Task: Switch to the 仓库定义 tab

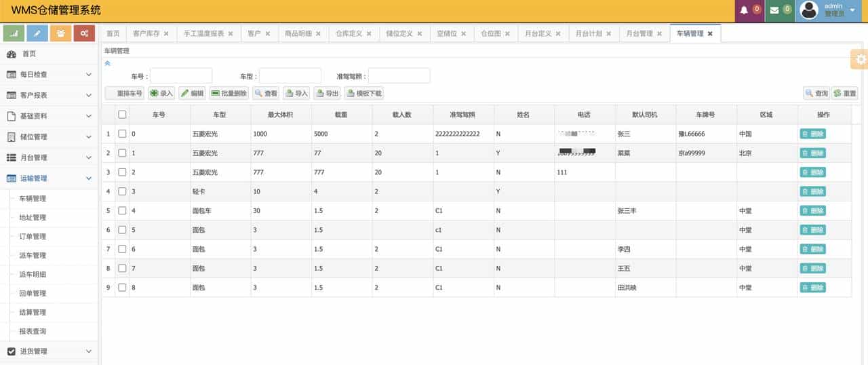Action: (x=349, y=33)
